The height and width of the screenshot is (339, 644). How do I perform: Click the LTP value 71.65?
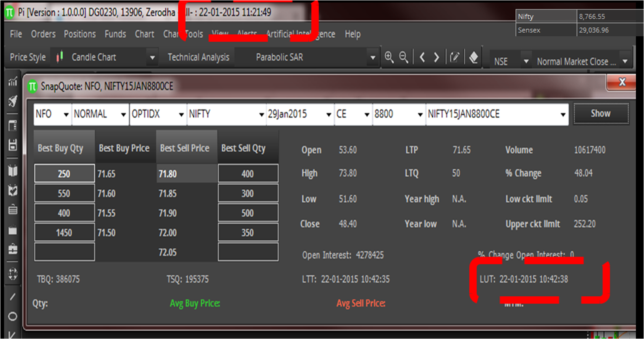tap(462, 150)
